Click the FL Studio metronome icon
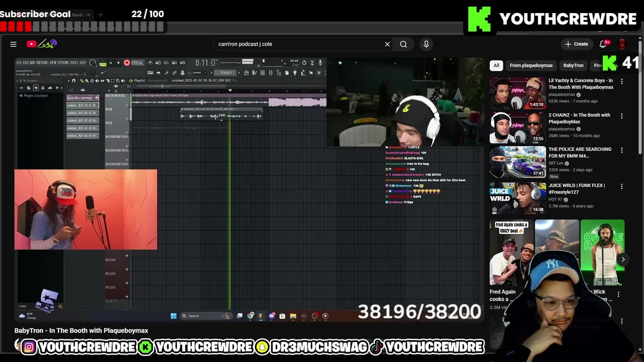This screenshot has width=644, height=362. click(150, 62)
